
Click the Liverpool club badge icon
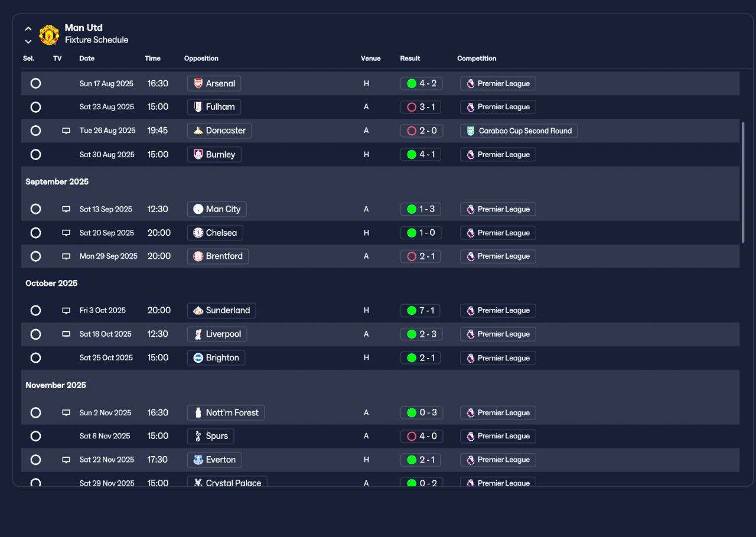[198, 334]
